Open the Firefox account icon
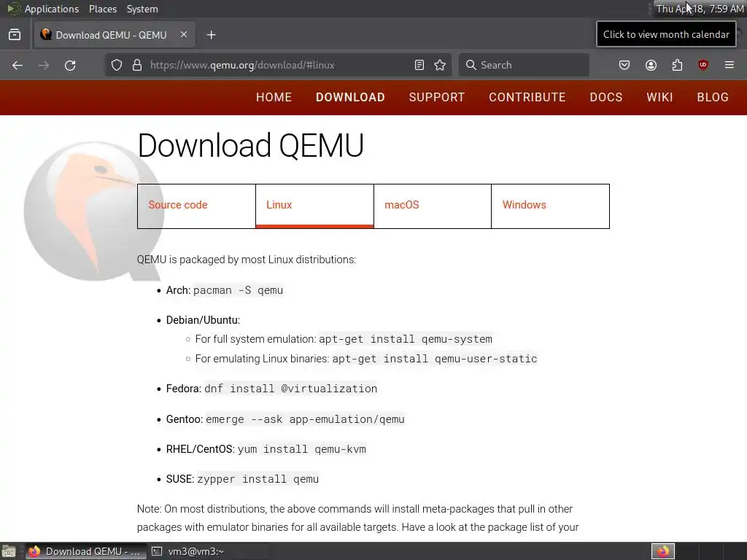747x560 pixels. (x=651, y=65)
